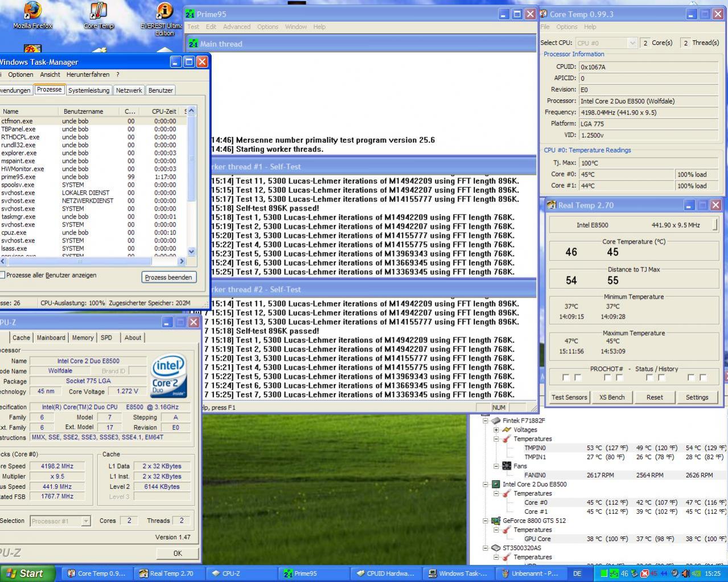Click the speaker volume tray icon
The image size is (728, 582).
click(685, 573)
